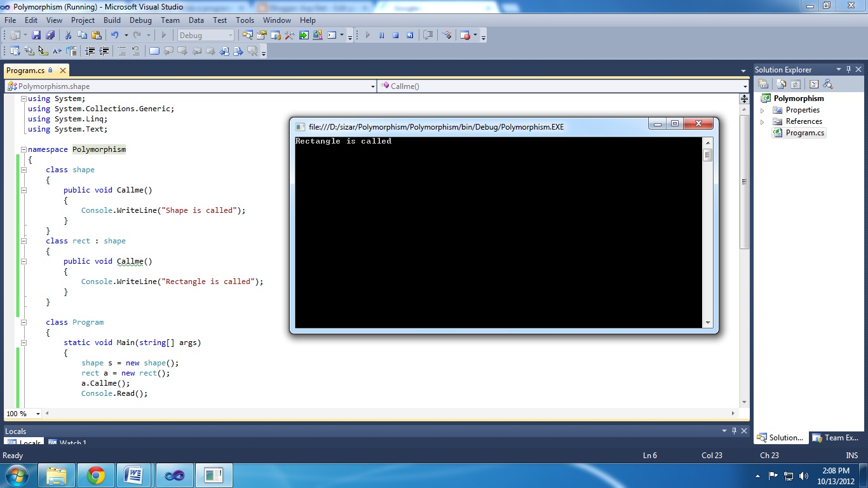Image resolution: width=868 pixels, height=488 pixels.
Task: Stop debugging with the square icon
Action: coord(395,35)
